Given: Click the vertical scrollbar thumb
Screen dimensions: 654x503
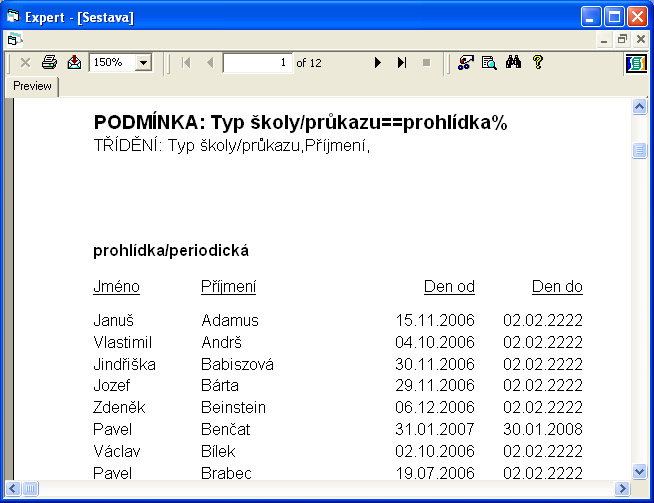Looking at the screenshot, I should coord(640,151).
